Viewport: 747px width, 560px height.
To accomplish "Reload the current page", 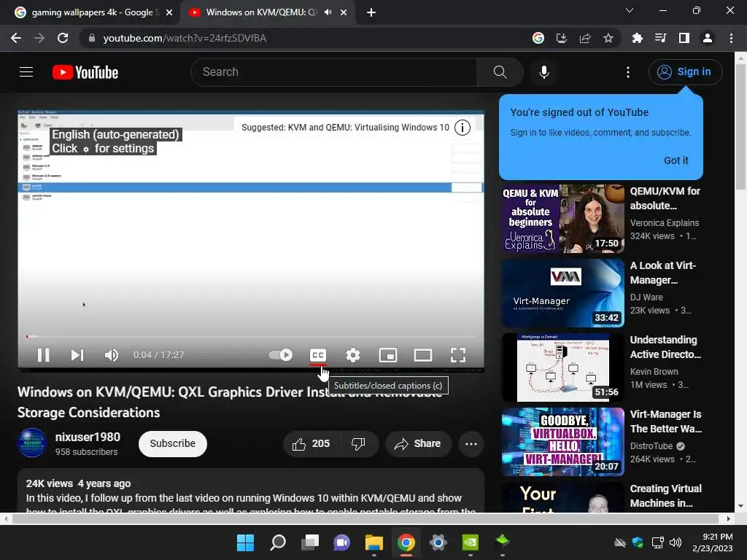I will (63, 38).
